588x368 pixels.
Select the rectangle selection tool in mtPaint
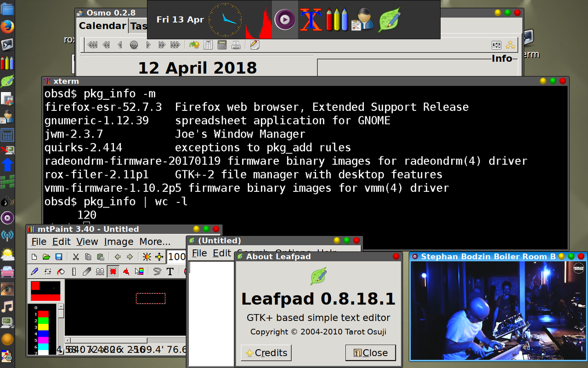point(113,271)
